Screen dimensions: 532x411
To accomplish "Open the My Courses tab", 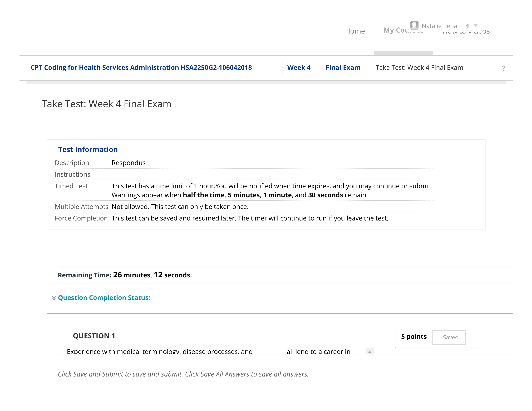I will [403, 30].
